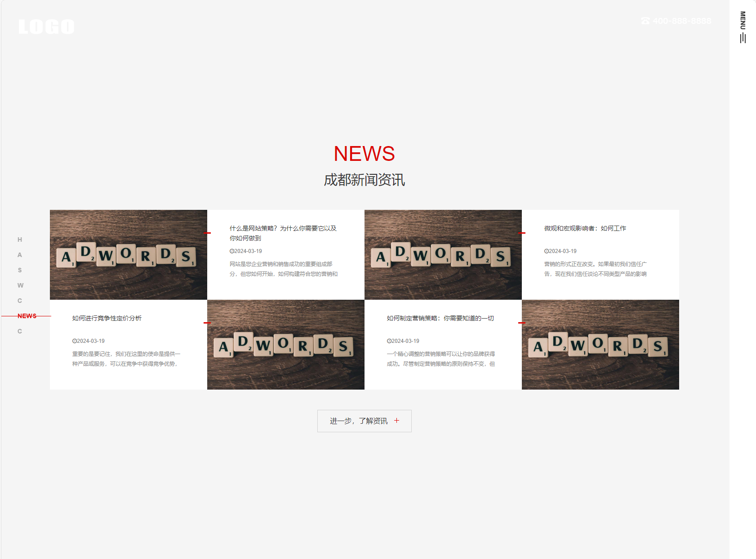
Task: Click the excerpt starting 重要的是要记住
Action: [126, 359]
